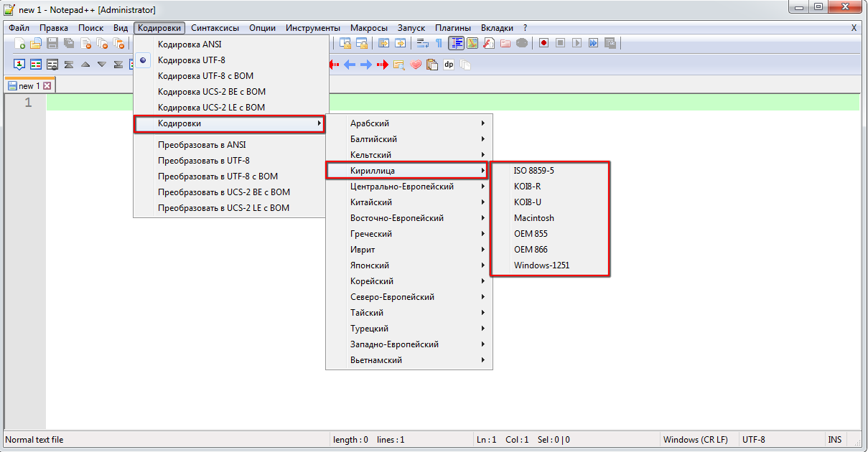The height and width of the screenshot is (452, 868).
Task: Expand the Кельтский encoding submenu
Action: [409, 155]
